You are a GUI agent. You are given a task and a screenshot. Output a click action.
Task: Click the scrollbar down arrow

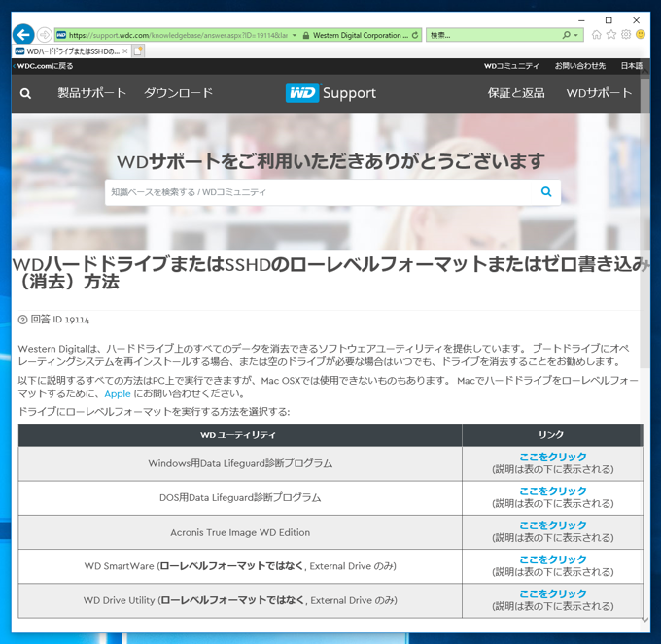click(644, 619)
